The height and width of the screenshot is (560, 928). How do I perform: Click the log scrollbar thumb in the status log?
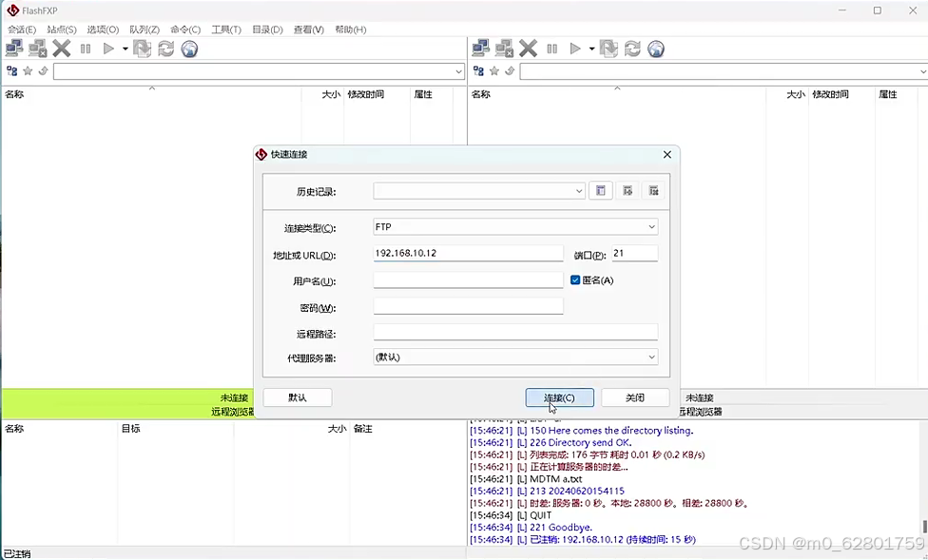pyautogui.click(x=924, y=527)
